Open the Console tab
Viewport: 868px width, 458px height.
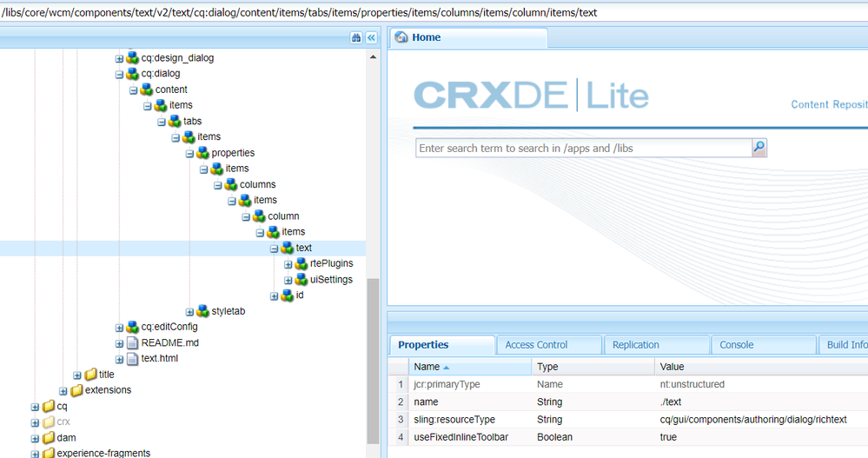point(736,345)
